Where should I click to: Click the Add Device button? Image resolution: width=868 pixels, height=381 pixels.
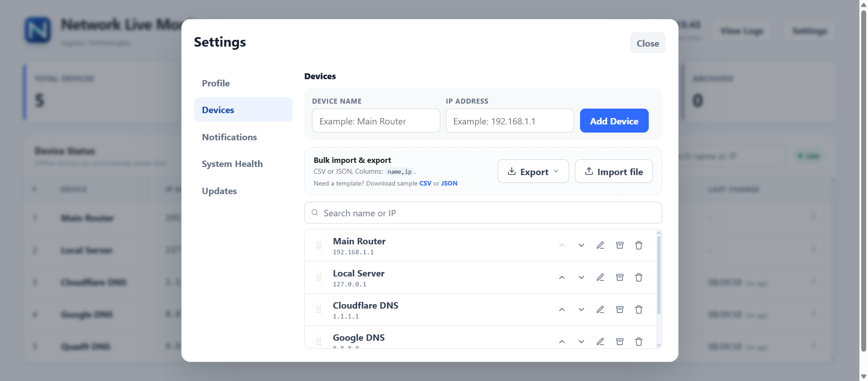pyautogui.click(x=614, y=121)
